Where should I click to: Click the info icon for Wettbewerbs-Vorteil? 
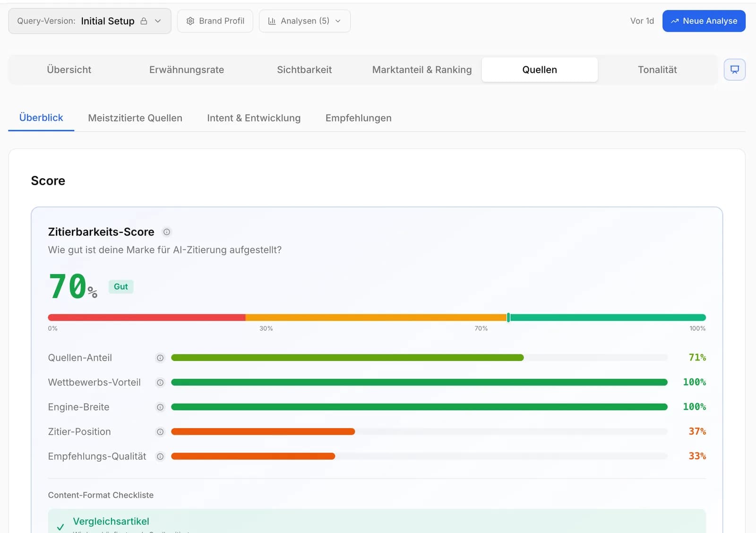point(160,383)
